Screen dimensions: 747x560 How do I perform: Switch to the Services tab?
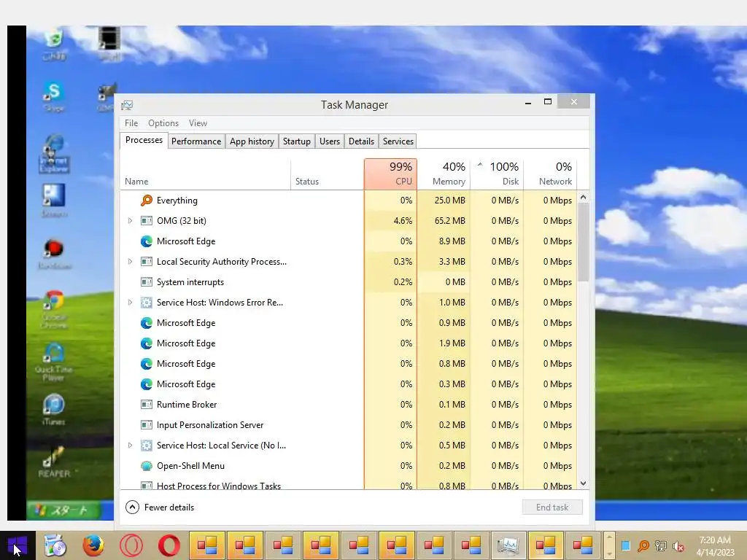pyautogui.click(x=398, y=141)
